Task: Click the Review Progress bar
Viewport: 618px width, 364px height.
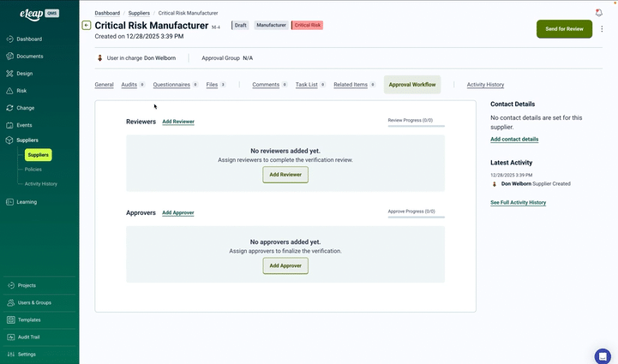Action: 416,126
